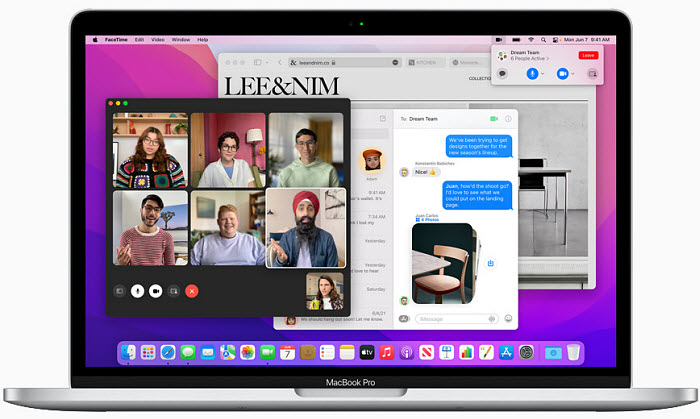Click Safari address bar leeandnim.co
Screen dimensions: 700x419
click(x=344, y=62)
